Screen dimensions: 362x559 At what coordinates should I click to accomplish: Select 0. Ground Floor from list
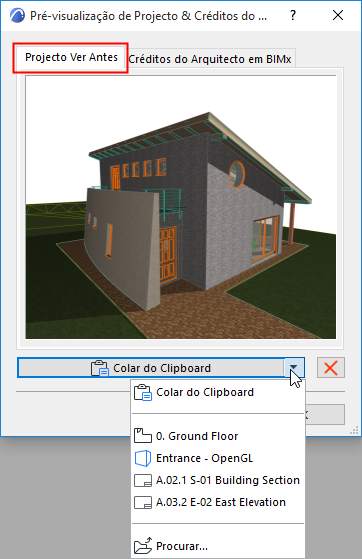pyautogui.click(x=218, y=436)
